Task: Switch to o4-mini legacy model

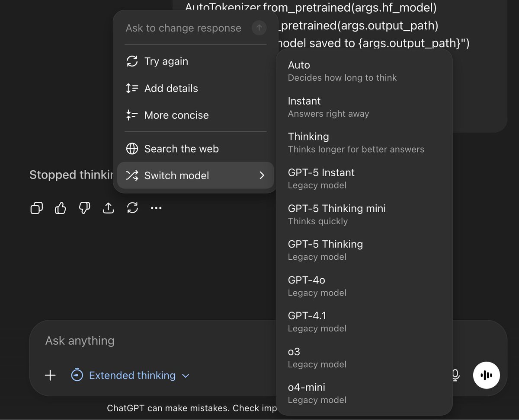Action: [364, 393]
